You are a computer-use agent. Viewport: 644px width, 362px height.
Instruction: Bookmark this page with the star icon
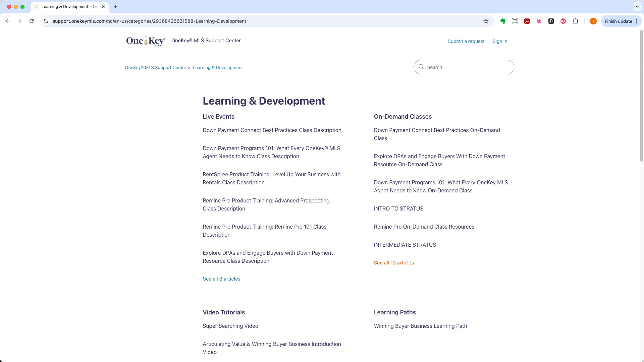point(486,21)
